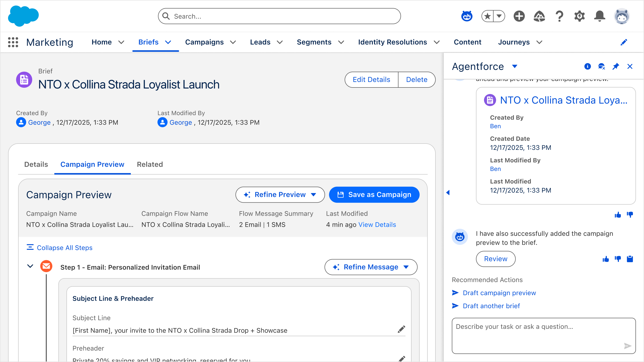This screenshot has width=644, height=362.
Task: Open the Refine Message dropdown
Action: [371, 267]
